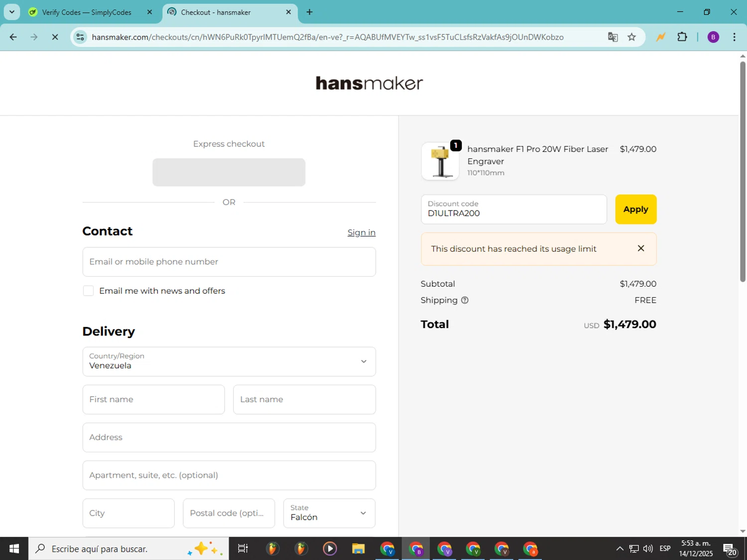This screenshot has width=747, height=560.
Task: Open site information icon in address bar
Action: 81,37
